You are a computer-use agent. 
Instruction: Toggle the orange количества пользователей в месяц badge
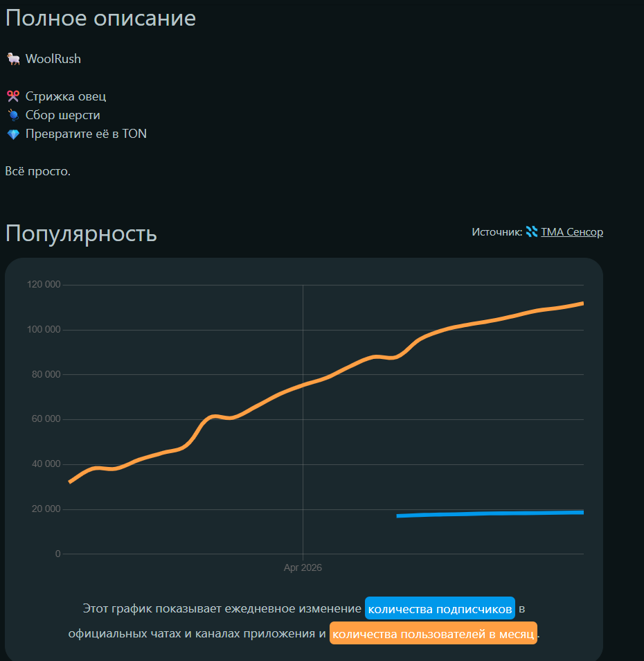(x=433, y=633)
